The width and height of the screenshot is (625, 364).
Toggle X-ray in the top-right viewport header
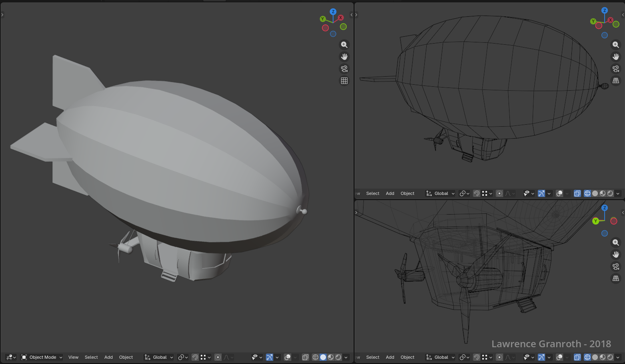click(577, 193)
